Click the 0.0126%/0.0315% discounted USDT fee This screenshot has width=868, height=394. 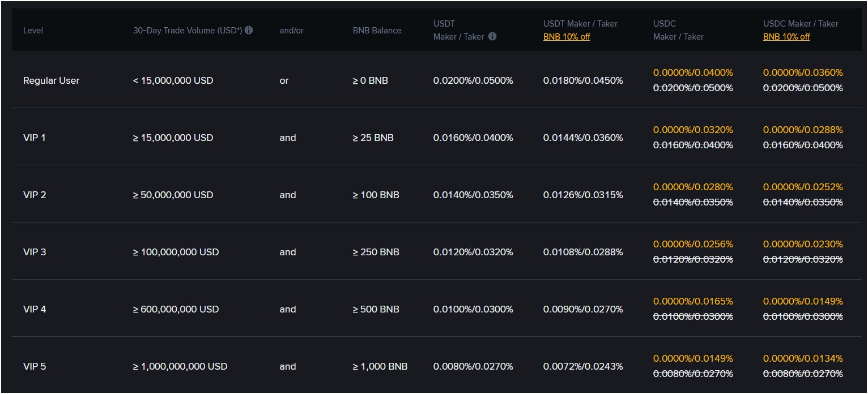583,195
